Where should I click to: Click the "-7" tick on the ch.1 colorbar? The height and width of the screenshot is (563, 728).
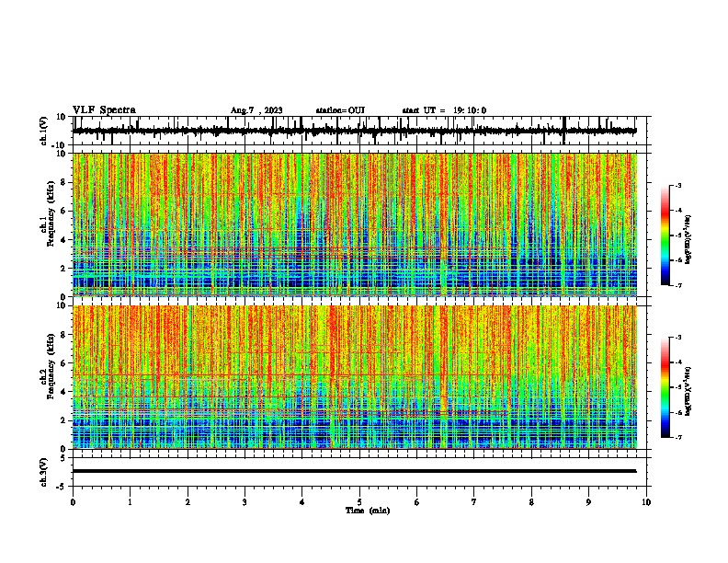tap(677, 285)
